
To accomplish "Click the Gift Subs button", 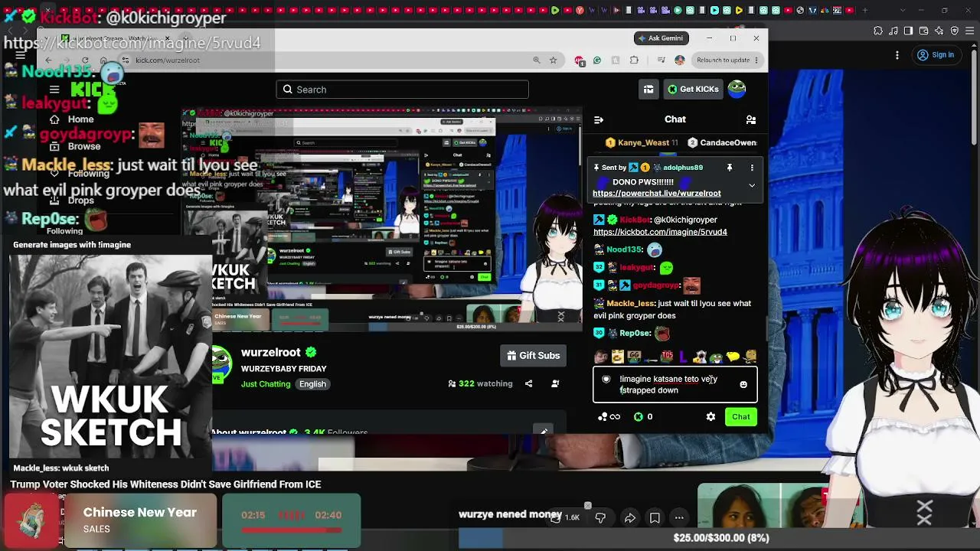I will point(533,355).
